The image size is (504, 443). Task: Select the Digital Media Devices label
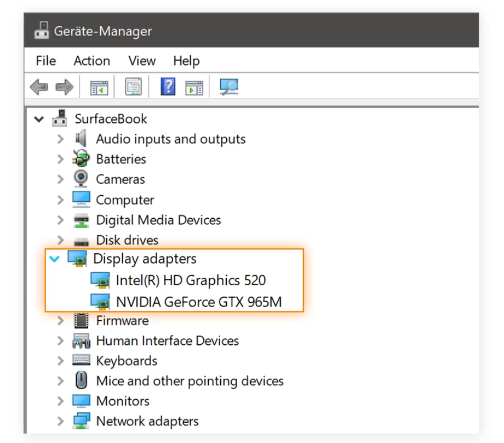point(158,220)
